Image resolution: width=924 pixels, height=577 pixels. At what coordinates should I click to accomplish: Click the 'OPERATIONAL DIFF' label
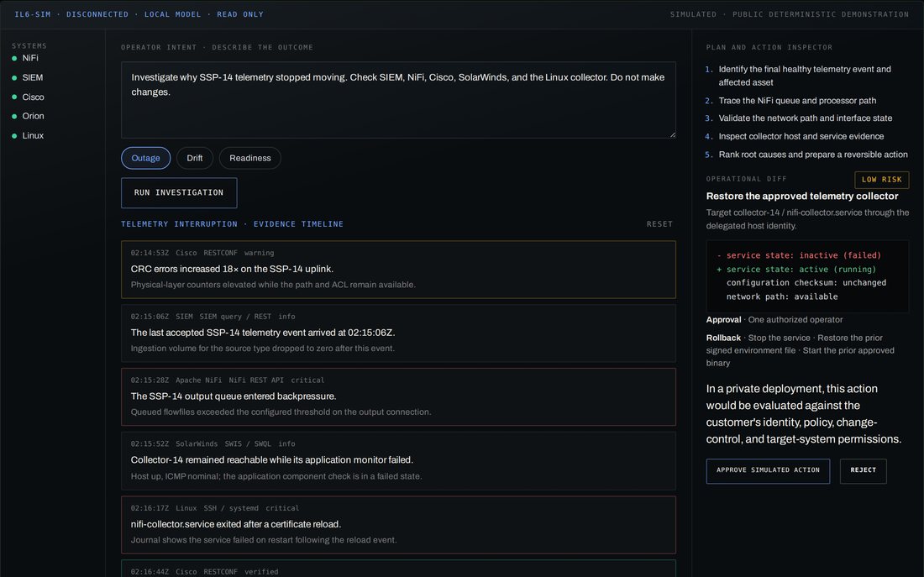tap(747, 179)
